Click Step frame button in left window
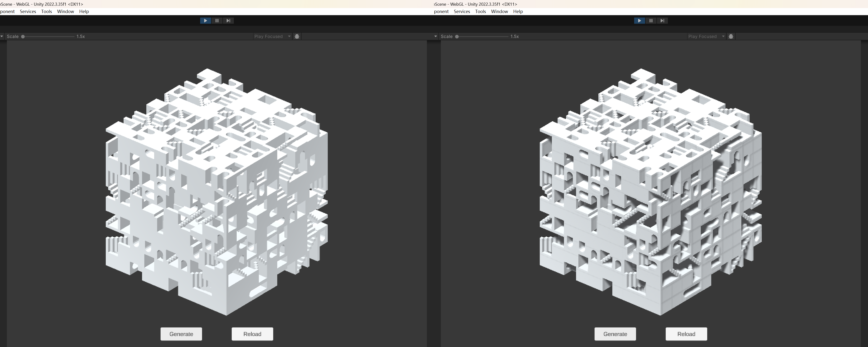 228,21
